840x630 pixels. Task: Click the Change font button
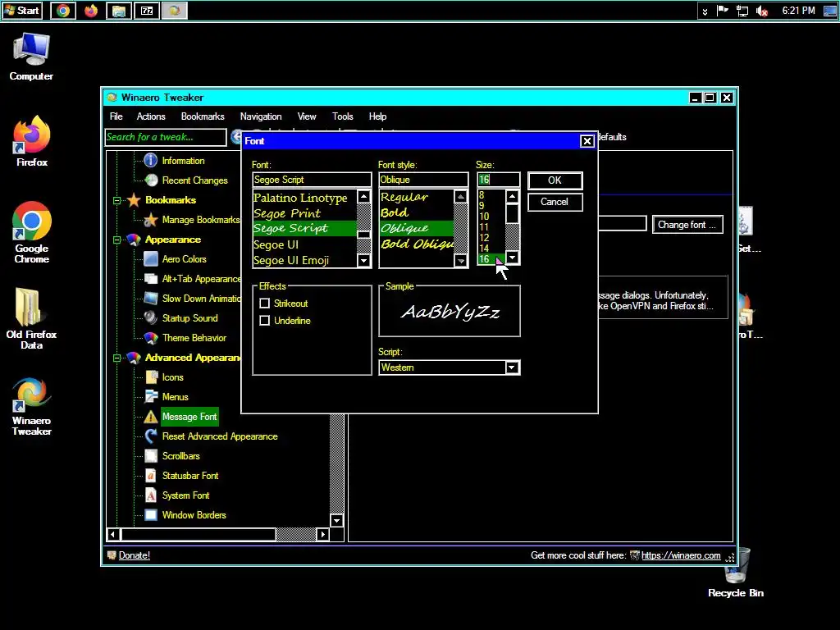click(x=687, y=225)
